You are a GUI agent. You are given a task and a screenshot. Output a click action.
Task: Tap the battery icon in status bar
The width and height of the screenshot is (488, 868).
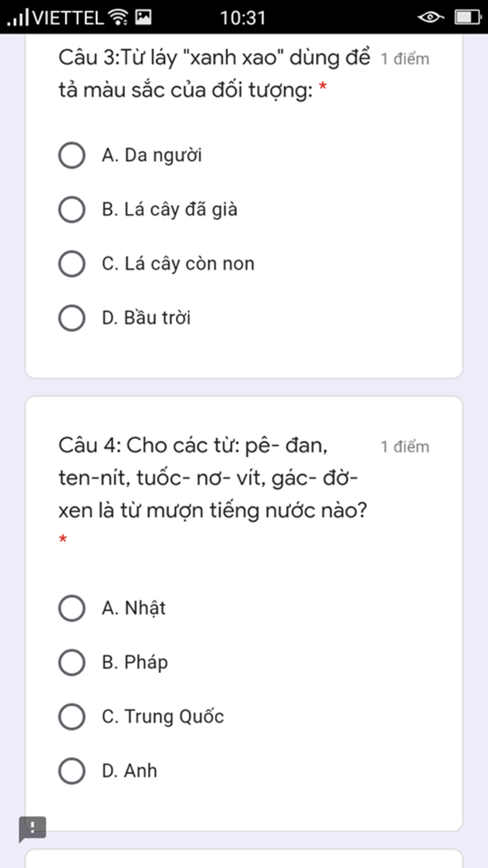click(468, 18)
